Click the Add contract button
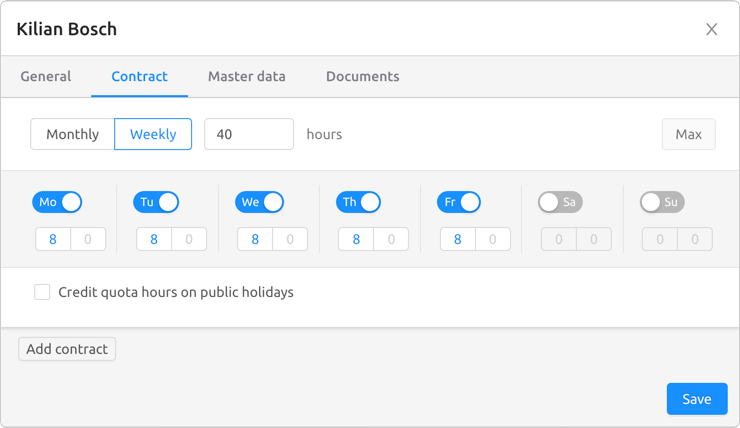Viewport: 740px width, 428px height. [x=67, y=349]
